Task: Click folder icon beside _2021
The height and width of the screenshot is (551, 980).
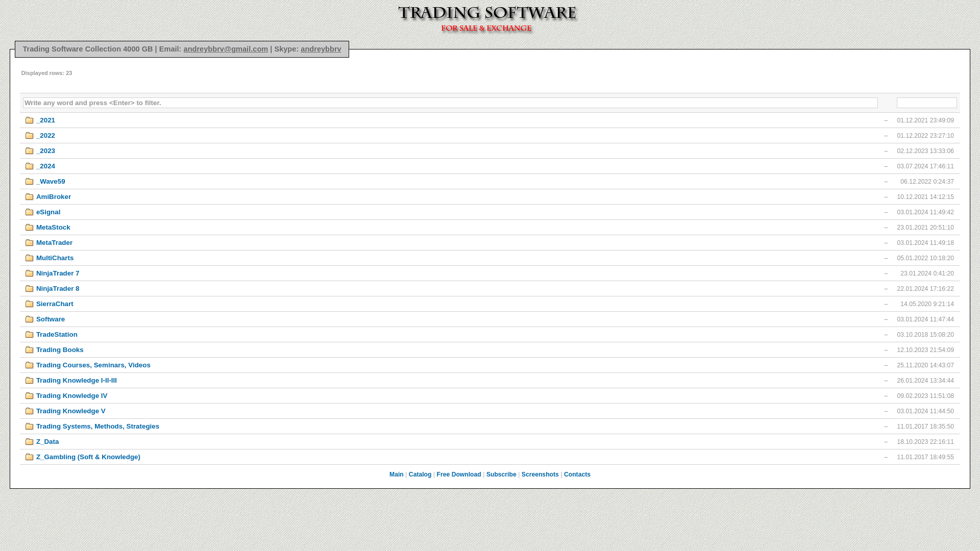Action: click(29, 120)
